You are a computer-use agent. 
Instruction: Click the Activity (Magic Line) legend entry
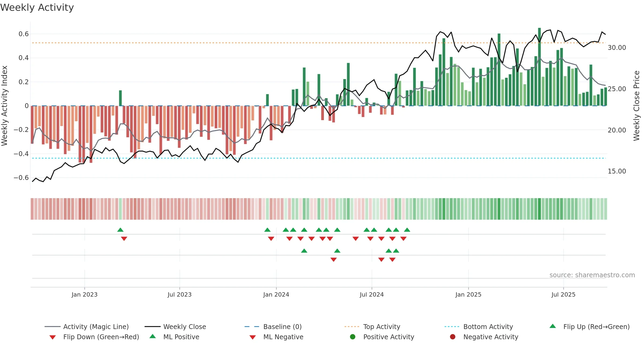[x=87, y=327]
